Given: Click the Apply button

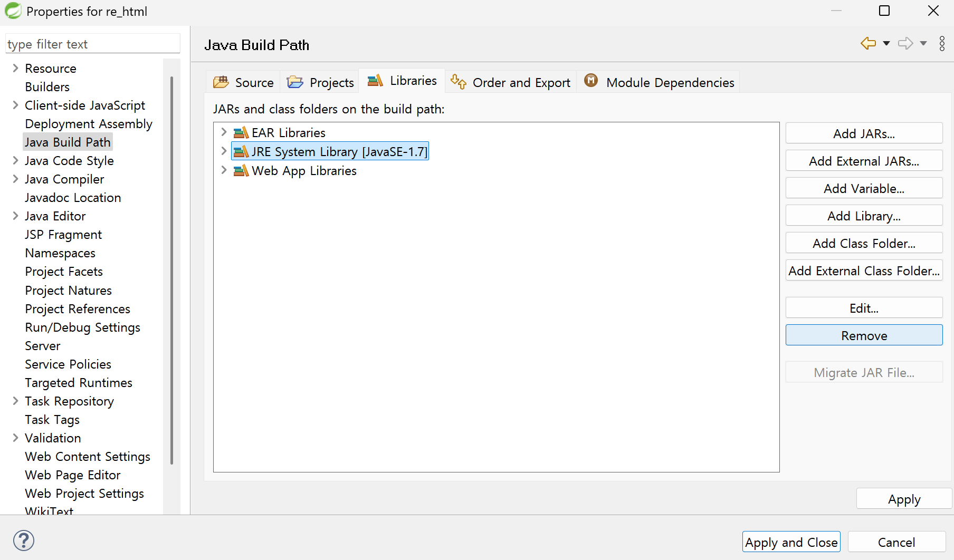Looking at the screenshot, I should (x=904, y=499).
